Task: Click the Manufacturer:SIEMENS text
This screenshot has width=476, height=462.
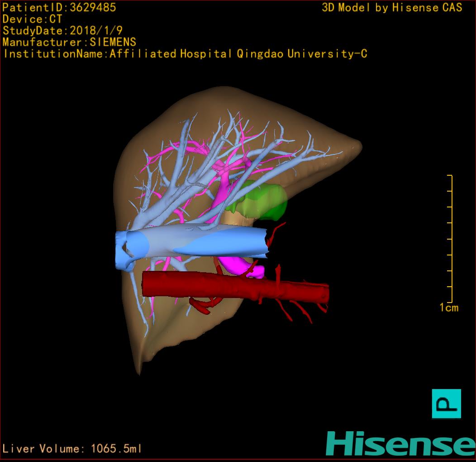Action: [69, 42]
